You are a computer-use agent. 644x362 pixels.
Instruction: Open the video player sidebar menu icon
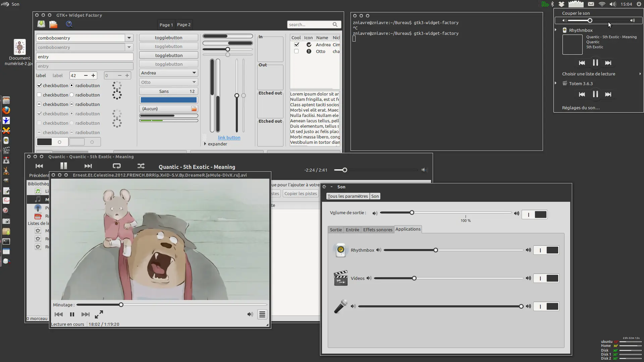coord(262,314)
